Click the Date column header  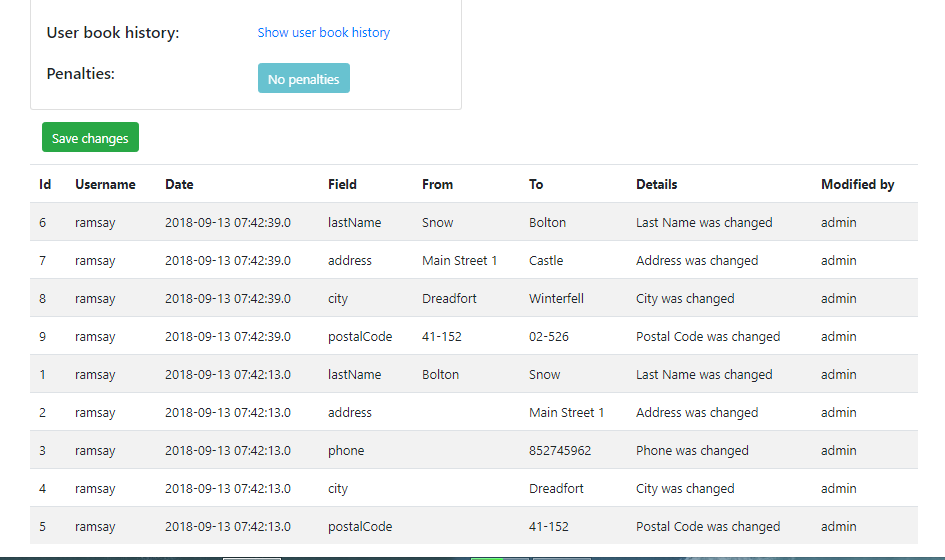point(179,185)
